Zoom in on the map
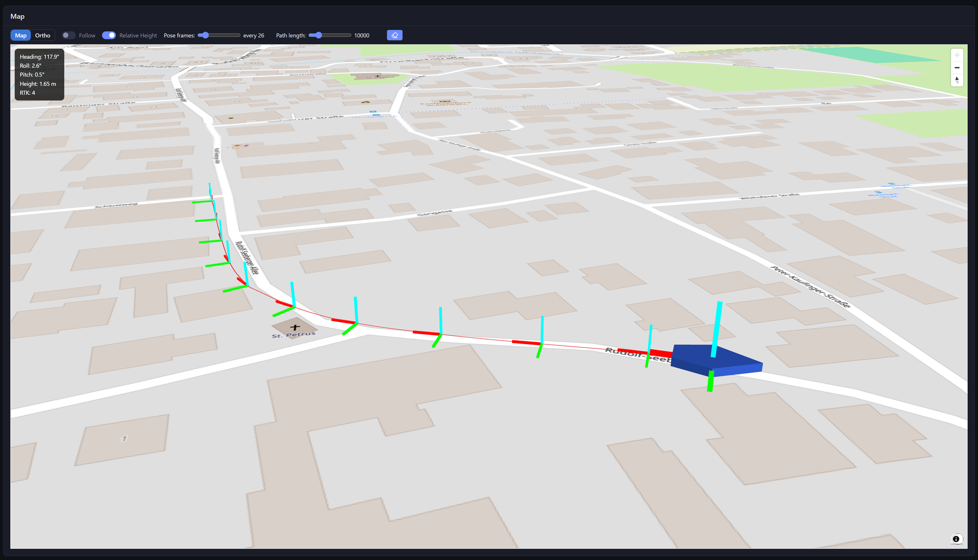 [957, 55]
